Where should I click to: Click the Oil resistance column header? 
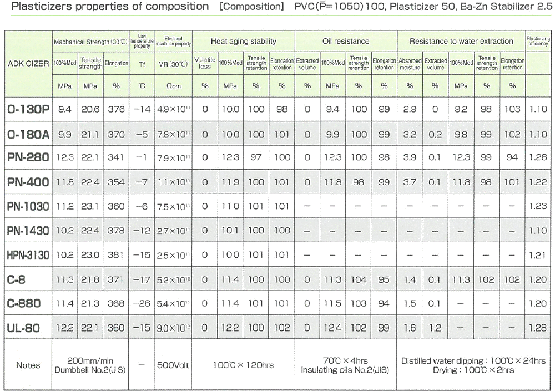point(346,41)
